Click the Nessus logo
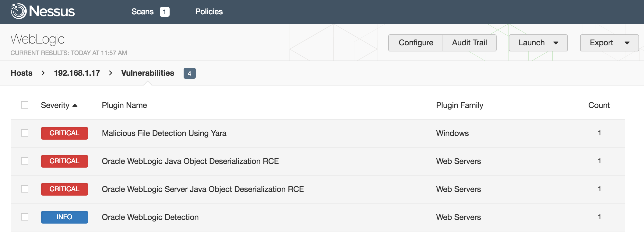This screenshot has width=644, height=240. [x=43, y=11]
